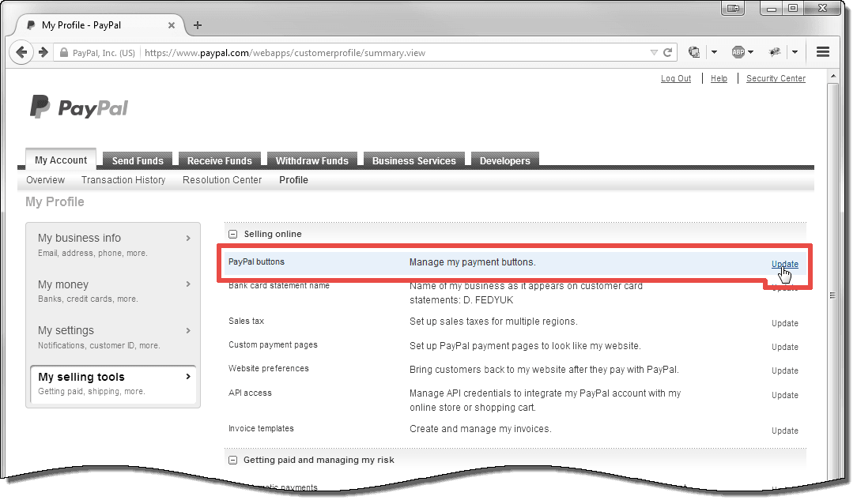Collapse the Selling online section

click(233, 235)
